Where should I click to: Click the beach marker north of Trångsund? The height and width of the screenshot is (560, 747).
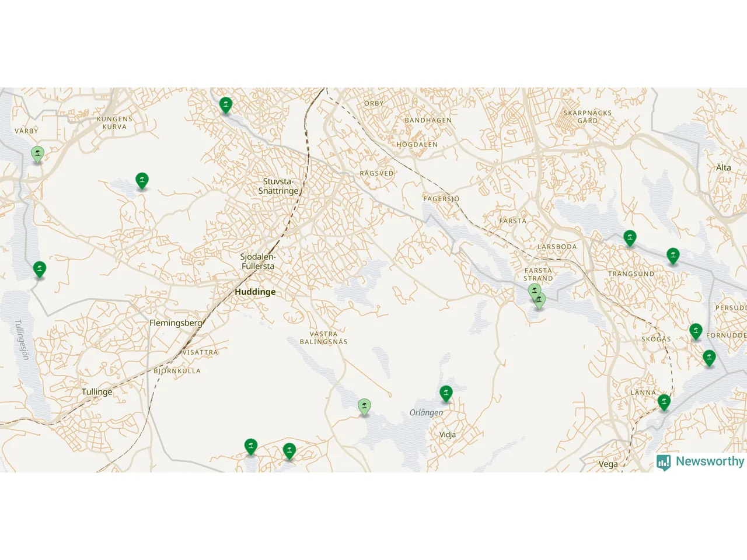point(630,238)
